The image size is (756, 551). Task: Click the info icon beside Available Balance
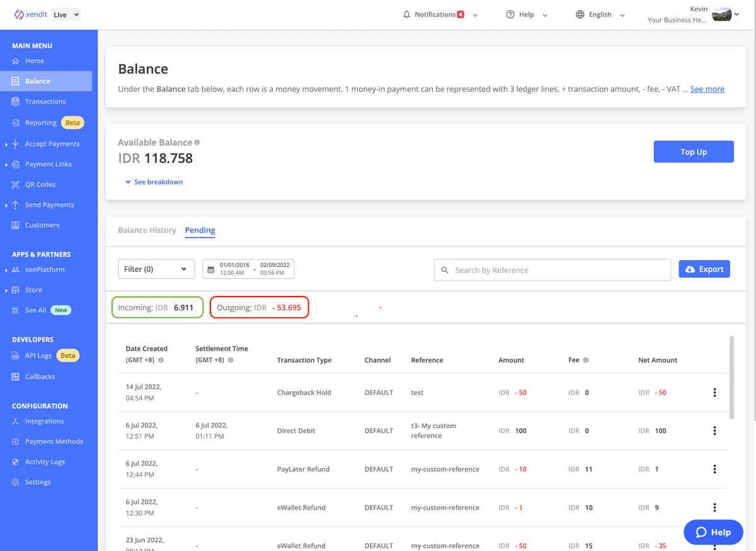[x=197, y=142]
